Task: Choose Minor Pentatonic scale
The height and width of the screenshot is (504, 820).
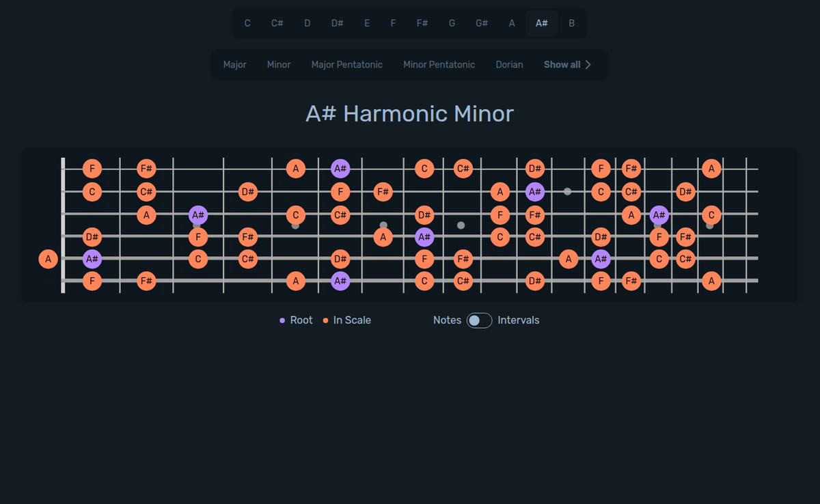Action: 439,64
